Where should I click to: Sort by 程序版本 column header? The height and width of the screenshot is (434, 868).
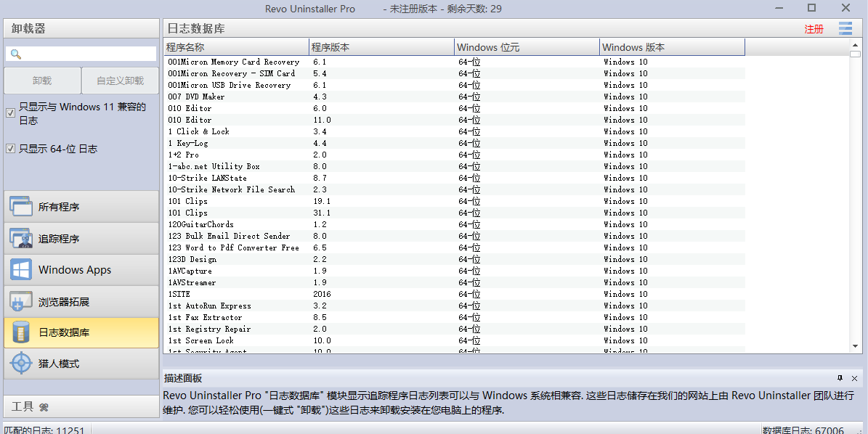[x=381, y=47]
